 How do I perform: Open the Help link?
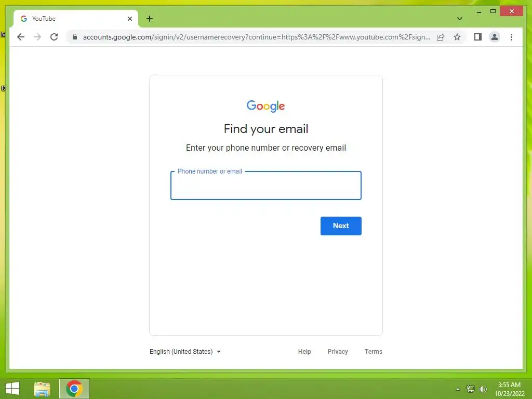pos(304,352)
